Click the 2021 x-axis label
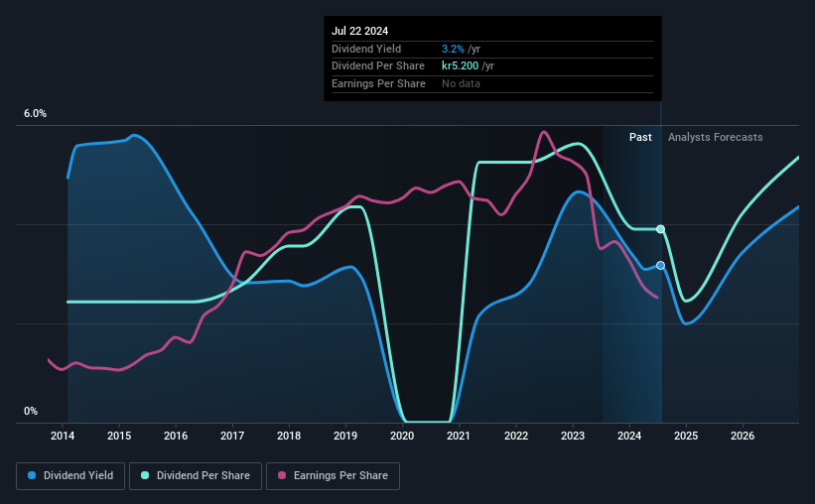The image size is (815, 504). pyautogui.click(x=459, y=436)
